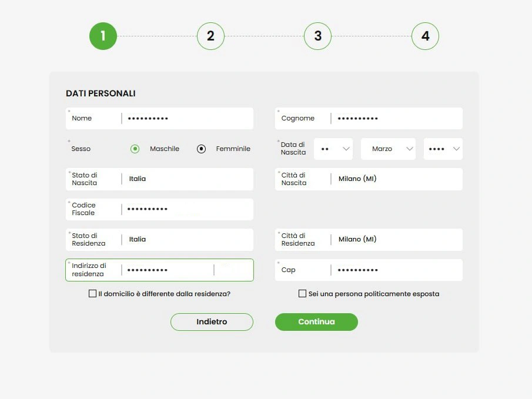Open the birth day dropdown
Image resolution: width=532 pixels, height=399 pixels.
click(x=333, y=149)
